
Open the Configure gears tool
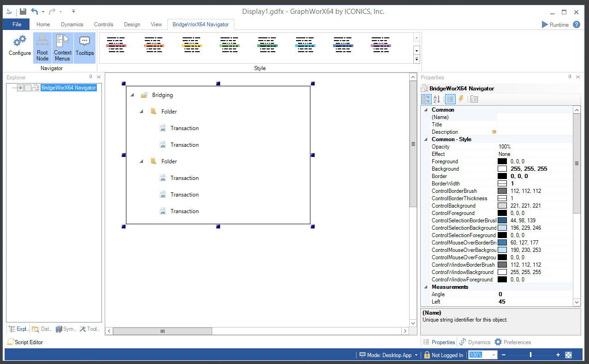(20, 47)
